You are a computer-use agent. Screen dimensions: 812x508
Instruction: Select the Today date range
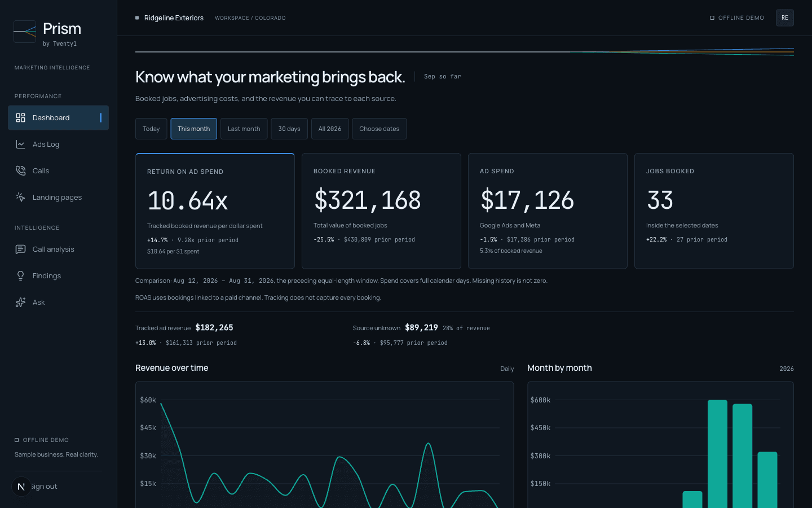pyautogui.click(x=151, y=129)
